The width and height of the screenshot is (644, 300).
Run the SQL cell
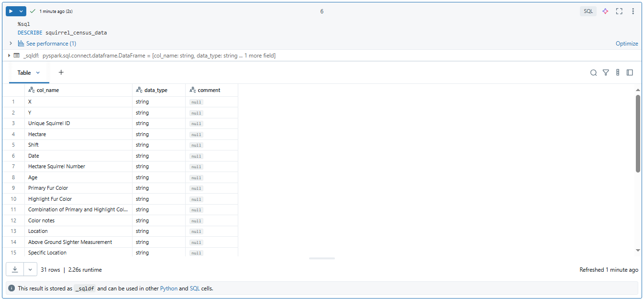pyautogui.click(x=11, y=11)
